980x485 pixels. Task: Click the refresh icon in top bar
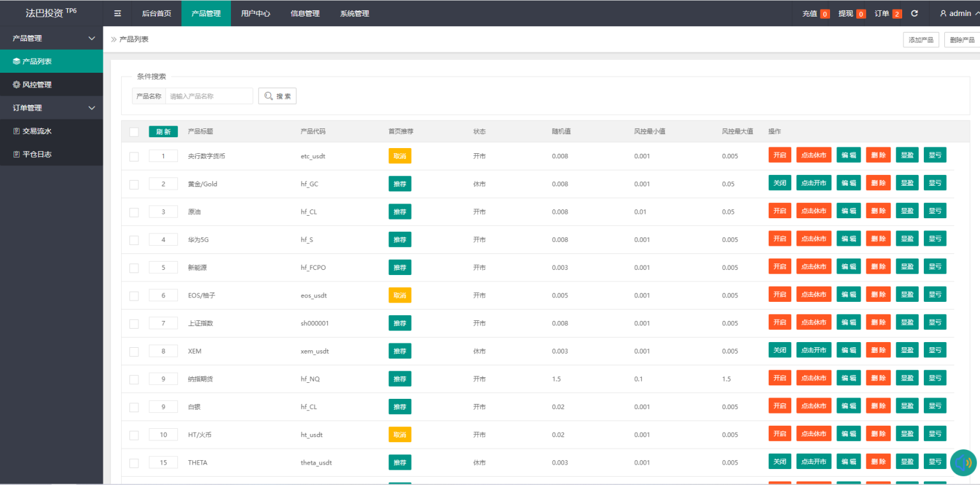click(914, 13)
